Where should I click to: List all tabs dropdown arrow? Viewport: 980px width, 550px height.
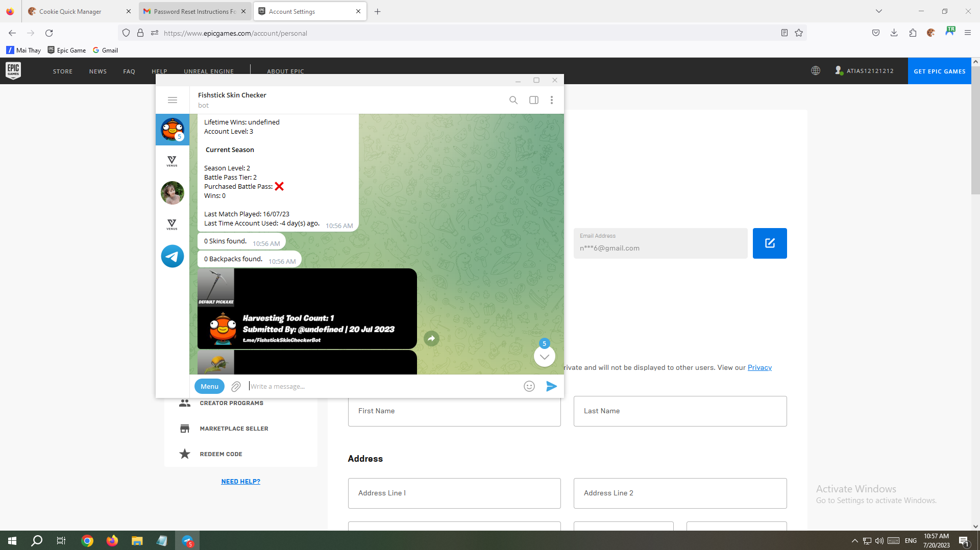[879, 11]
